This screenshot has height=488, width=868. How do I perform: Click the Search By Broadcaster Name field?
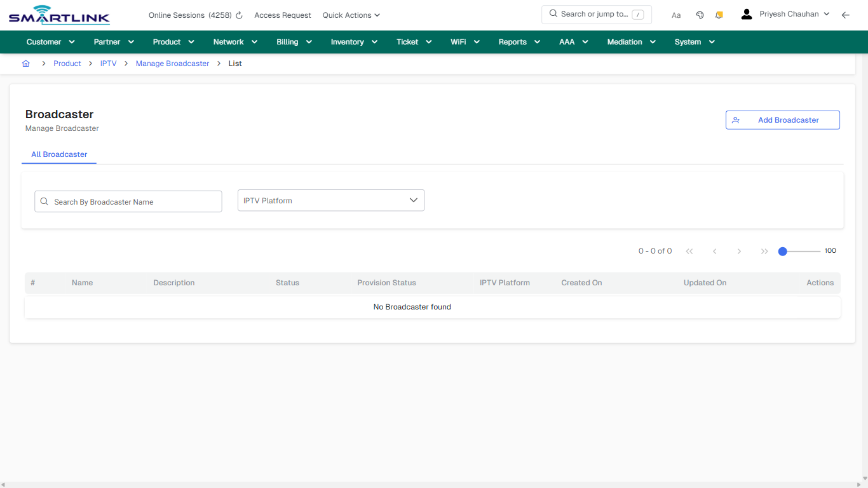click(128, 201)
